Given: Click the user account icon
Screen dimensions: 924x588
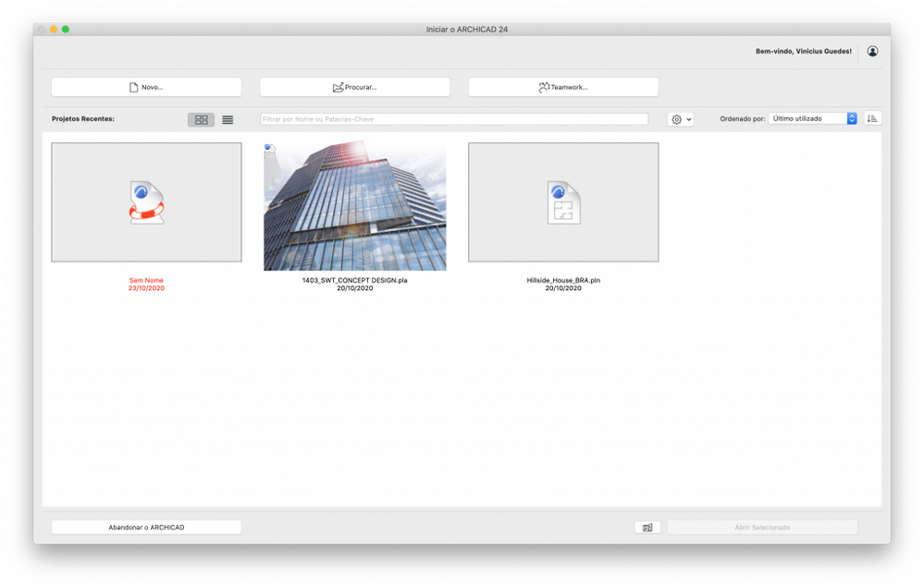Looking at the screenshot, I should (x=871, y=51).
